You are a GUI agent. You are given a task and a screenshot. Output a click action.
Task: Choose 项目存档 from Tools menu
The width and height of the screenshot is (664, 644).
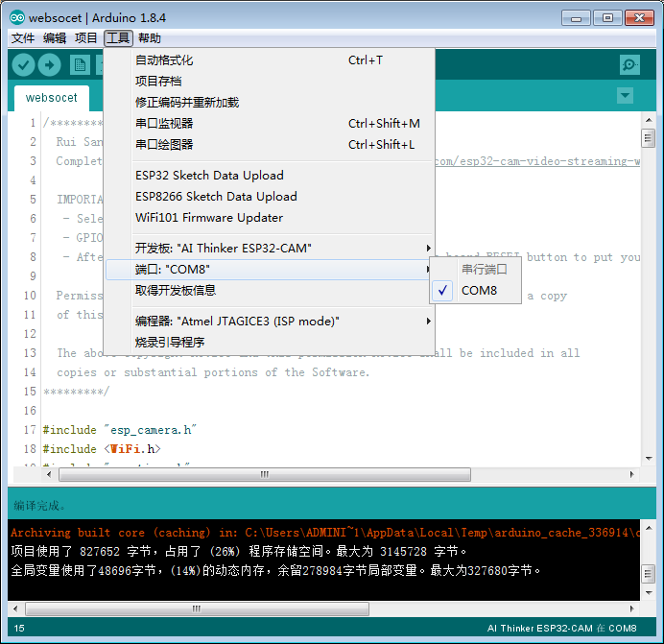coord(271,81)
